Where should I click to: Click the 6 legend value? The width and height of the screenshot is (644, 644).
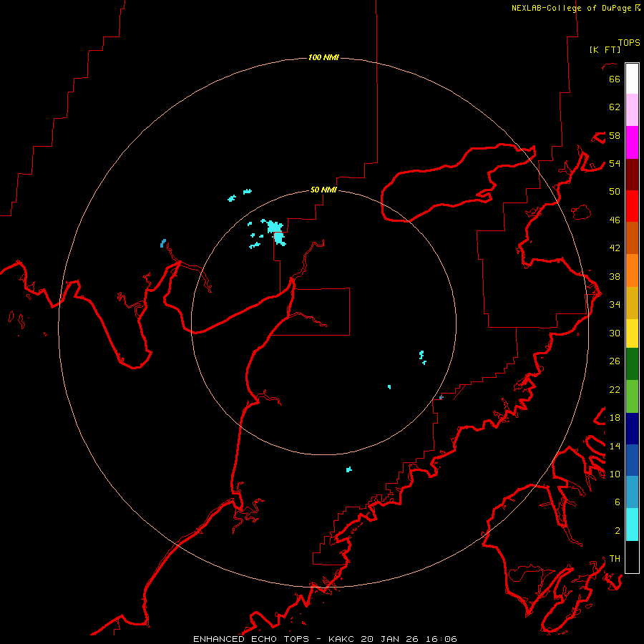[617, 502]
